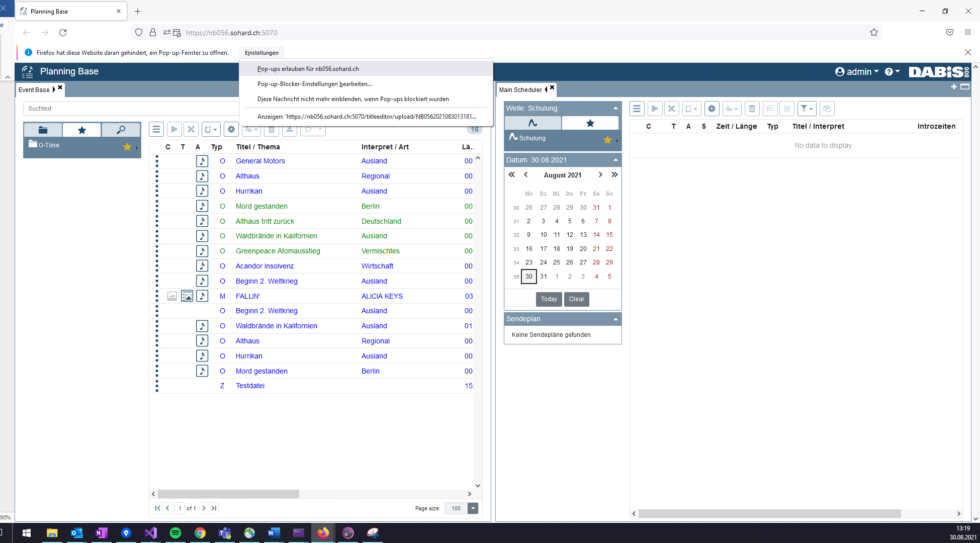Select Pop-ups erlauben für nb056.sohard.ch

(x=308, y=69)
